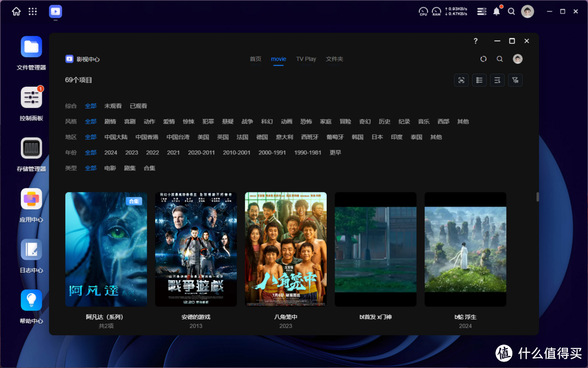Switch to the TV Play tab
The width and height of the screenshot is (588, 368).
tap(305, 59)
